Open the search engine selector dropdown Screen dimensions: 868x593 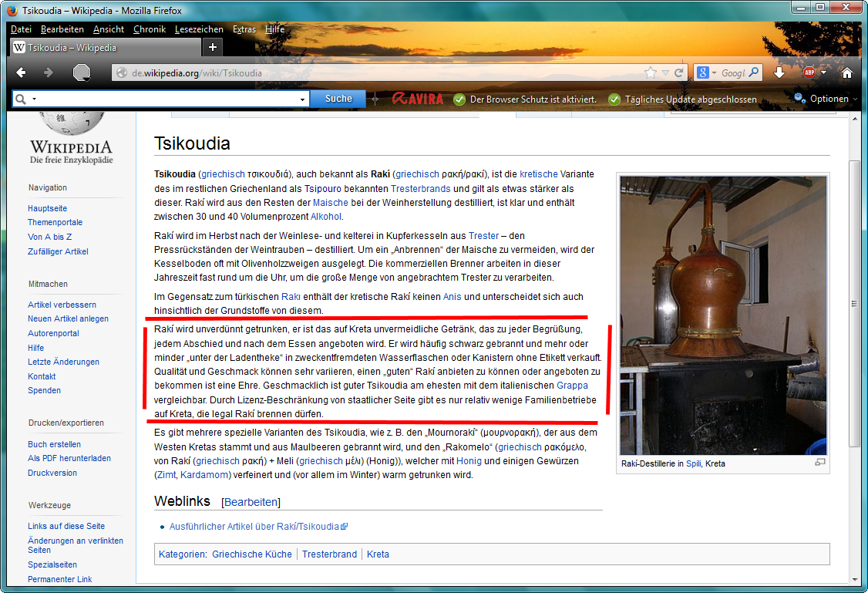pyautogui.click(x=705, y=72)
